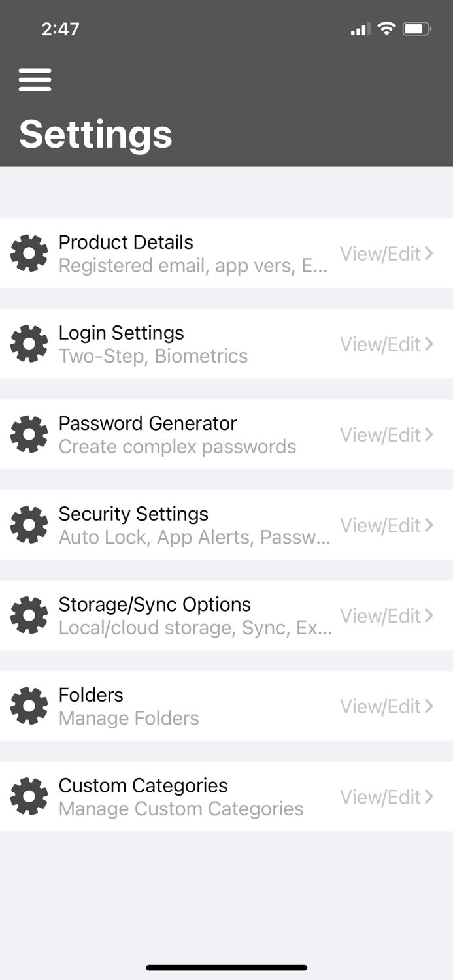Open Create complex passwords settings

[x=177, y=446]
